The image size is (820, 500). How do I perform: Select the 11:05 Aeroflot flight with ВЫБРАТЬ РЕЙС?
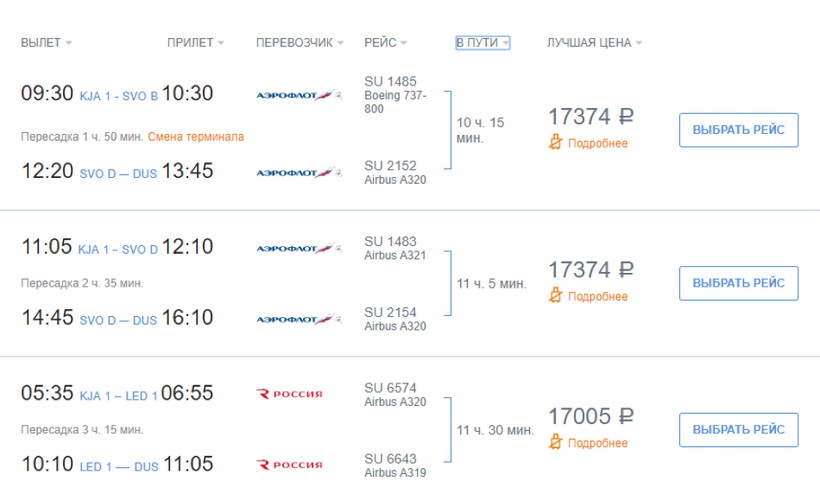click(x=738, y=283)
